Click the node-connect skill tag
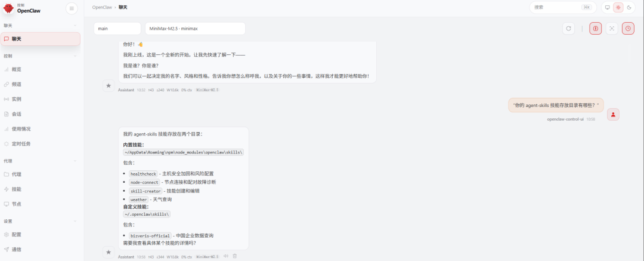Screen dimensions: 644x261 (x=144, y=182)
